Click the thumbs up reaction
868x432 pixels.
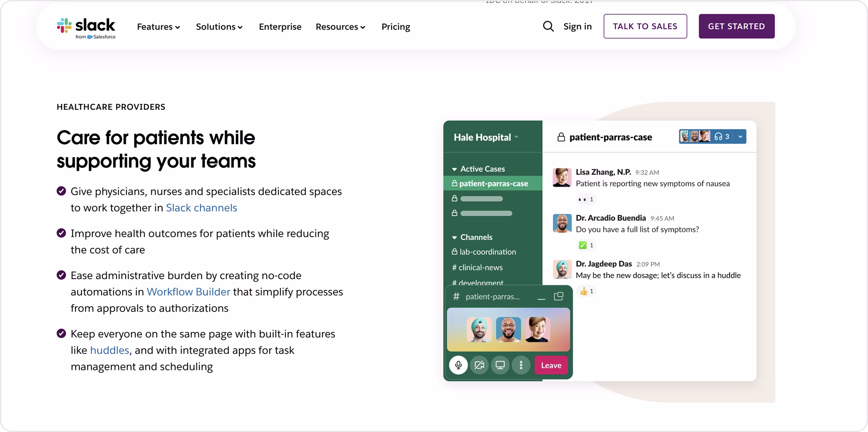click(586, 291)
